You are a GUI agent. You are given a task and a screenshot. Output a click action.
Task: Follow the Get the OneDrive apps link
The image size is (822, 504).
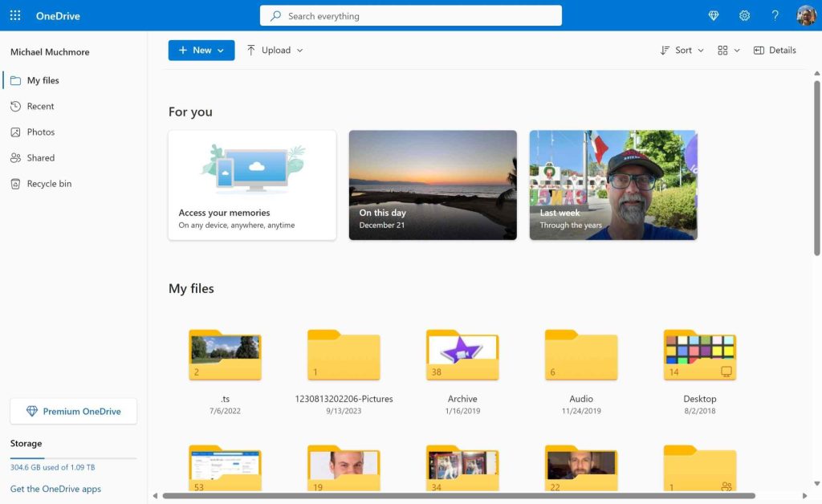click(55, 489)
